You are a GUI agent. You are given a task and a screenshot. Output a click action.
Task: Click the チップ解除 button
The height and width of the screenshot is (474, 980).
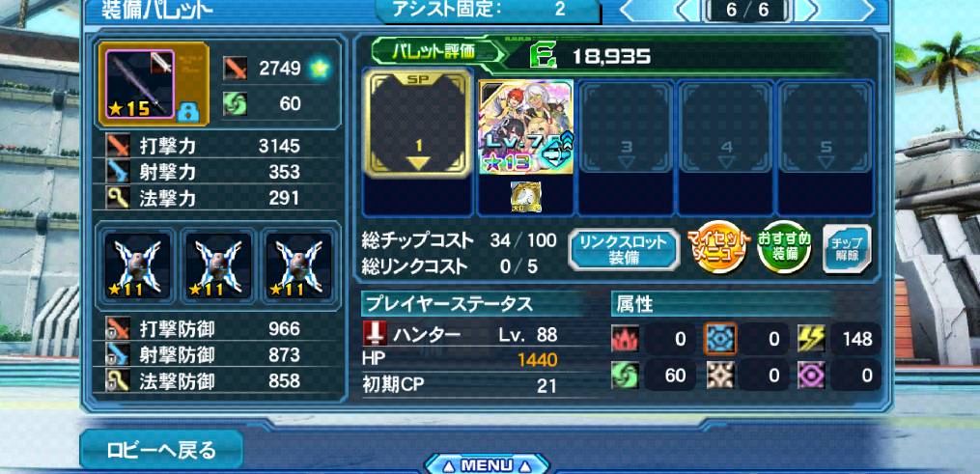tap(847, 248)
